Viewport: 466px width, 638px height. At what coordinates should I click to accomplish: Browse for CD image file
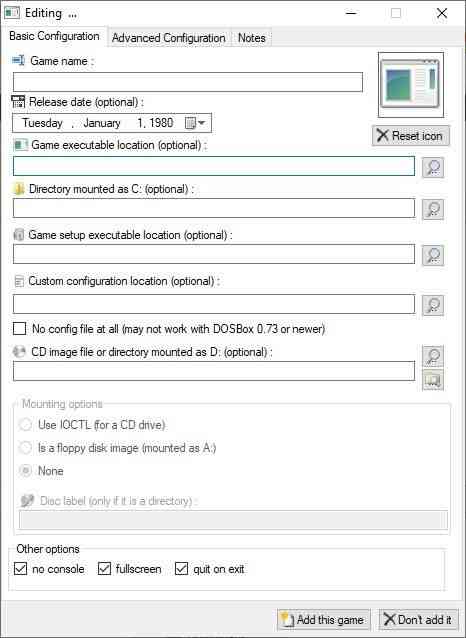point(433,356)
